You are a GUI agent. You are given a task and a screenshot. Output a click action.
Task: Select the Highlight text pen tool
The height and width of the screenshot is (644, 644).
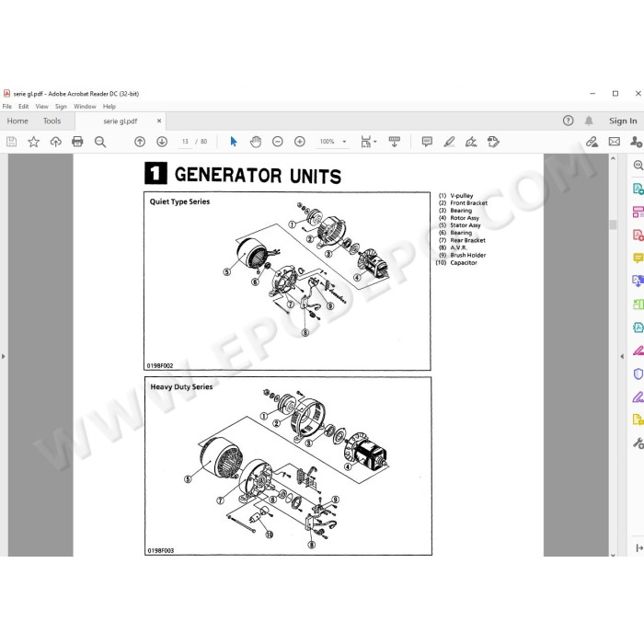(449, 142)
